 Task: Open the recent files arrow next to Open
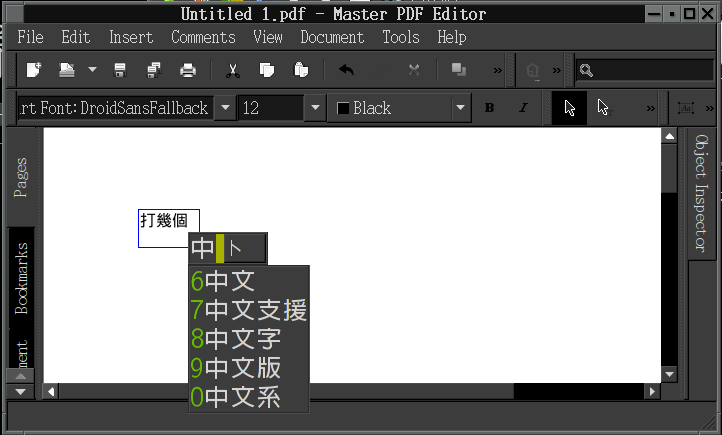click(x=92, y=70)
